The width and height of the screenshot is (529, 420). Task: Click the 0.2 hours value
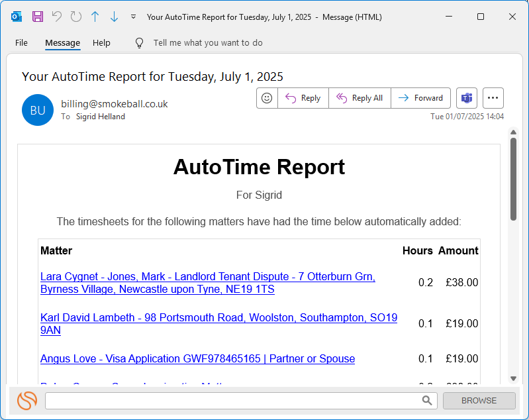[x=426, y=282]
